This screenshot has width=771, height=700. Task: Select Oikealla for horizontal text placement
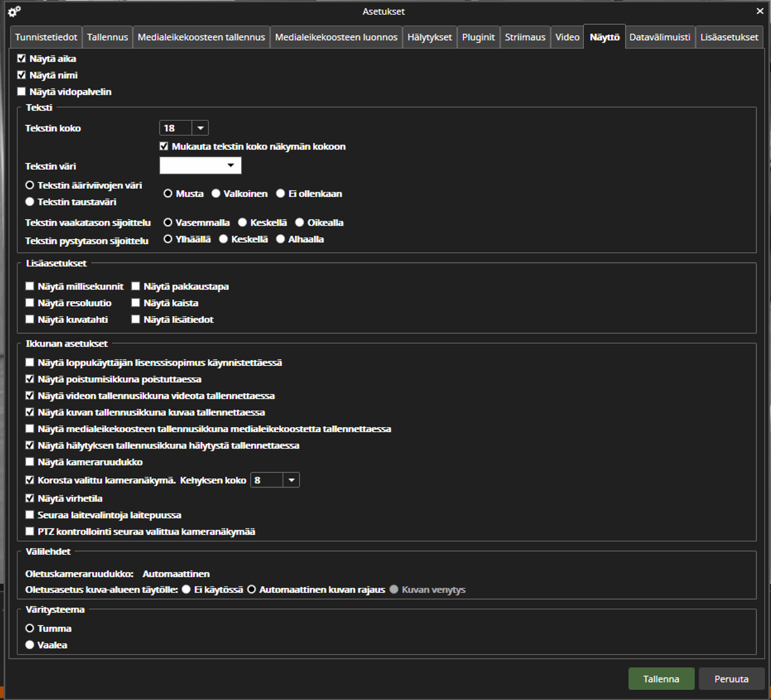(x=299, y=222)
